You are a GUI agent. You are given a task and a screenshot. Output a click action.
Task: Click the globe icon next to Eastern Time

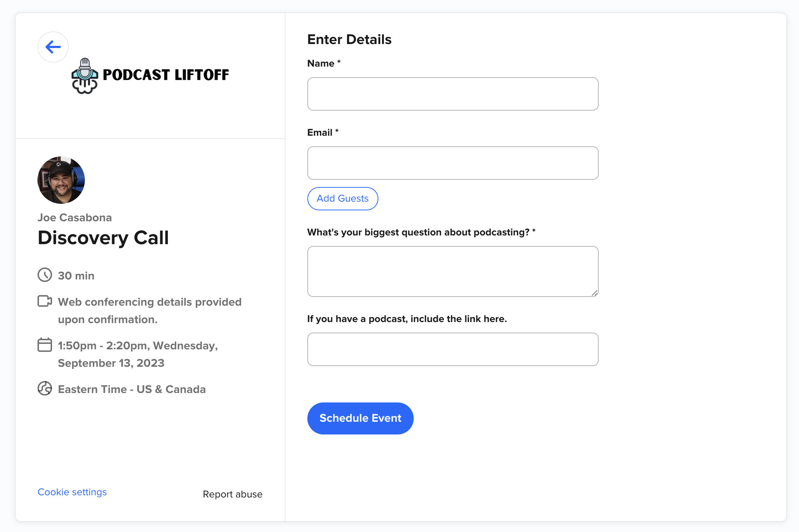pyautogui.click(x=45, y=389)
